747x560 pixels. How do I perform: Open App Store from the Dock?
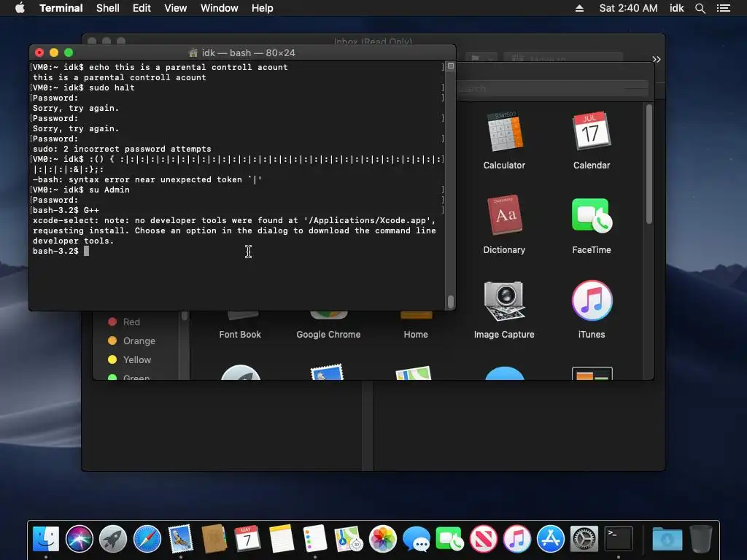(x=551, y=539)
